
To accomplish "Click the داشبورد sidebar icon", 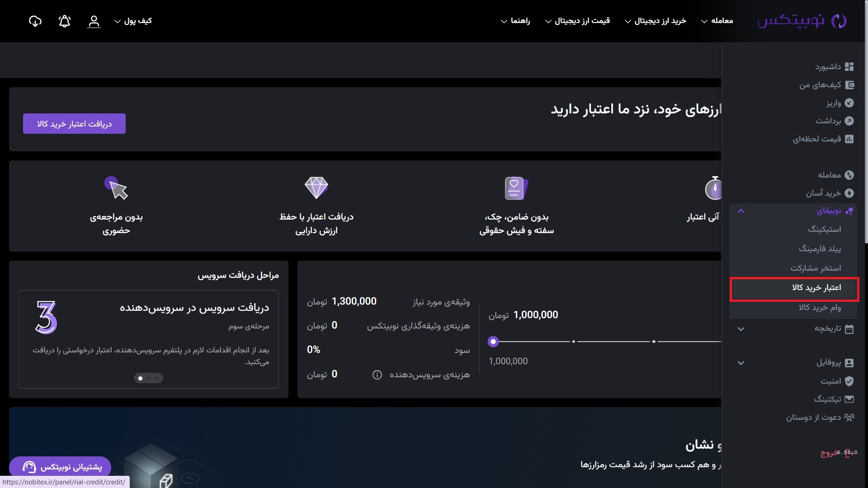I will [849, 67].
